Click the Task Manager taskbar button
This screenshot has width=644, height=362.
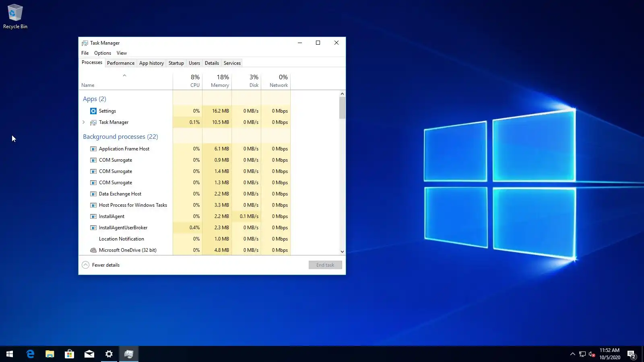pyautogui.click(x=129, y=354)
